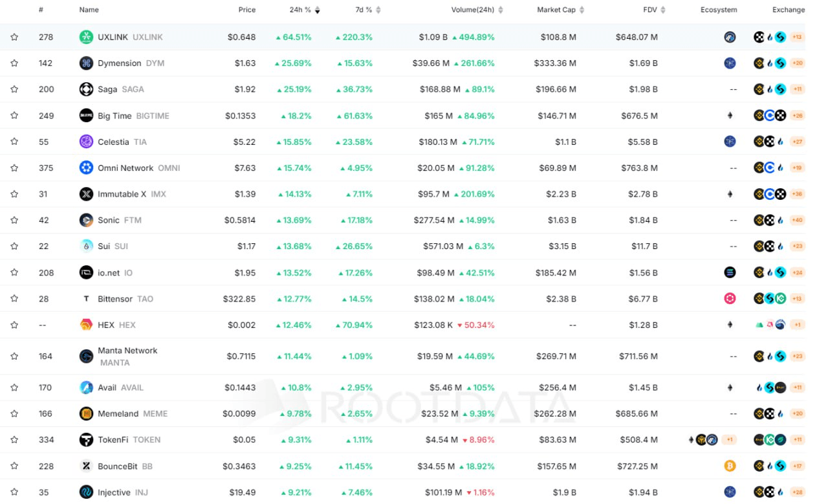Sort by Volume(24h) column arrows
Viewport: 828px width, 504px height.
coord(501,10)
